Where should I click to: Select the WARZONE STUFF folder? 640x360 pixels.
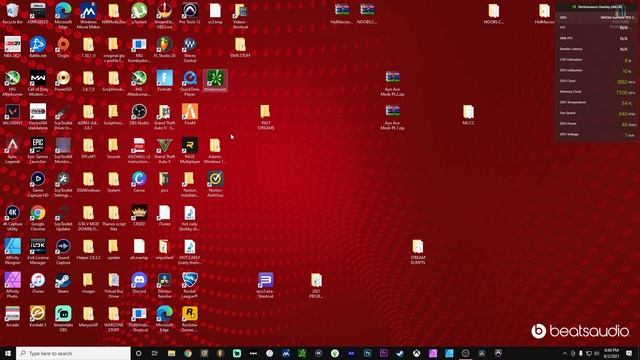point(113,319)
